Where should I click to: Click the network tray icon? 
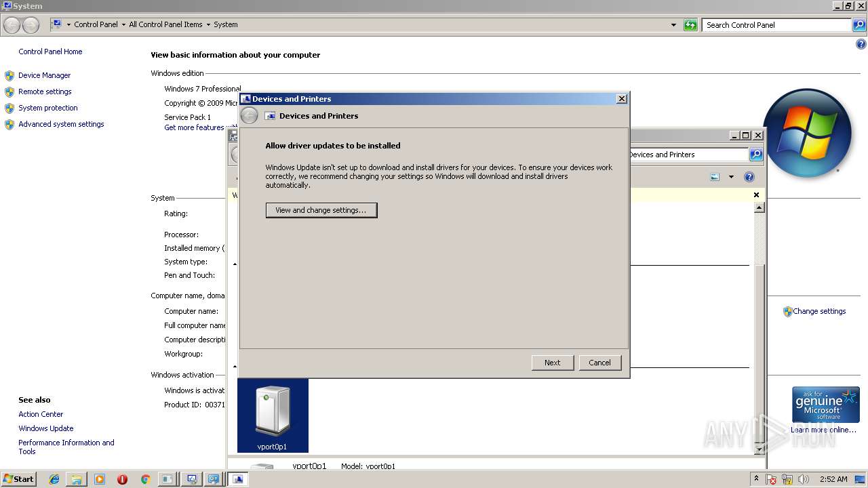[x=788, y=479]
